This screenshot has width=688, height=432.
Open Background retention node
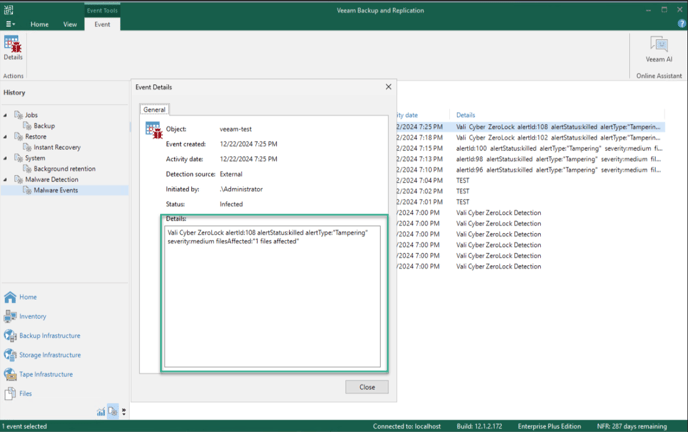click(64, 169)
